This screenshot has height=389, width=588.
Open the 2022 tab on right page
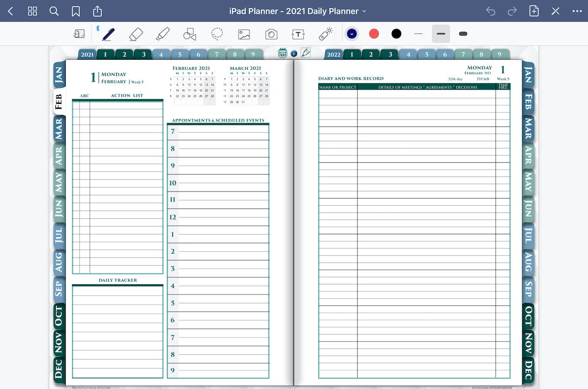point(334,54)
